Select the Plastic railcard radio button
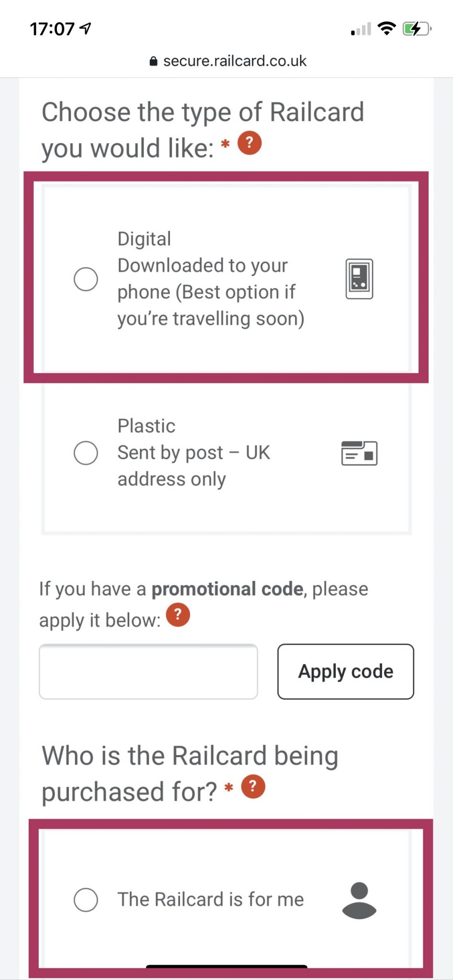 [x=86, y=453]
